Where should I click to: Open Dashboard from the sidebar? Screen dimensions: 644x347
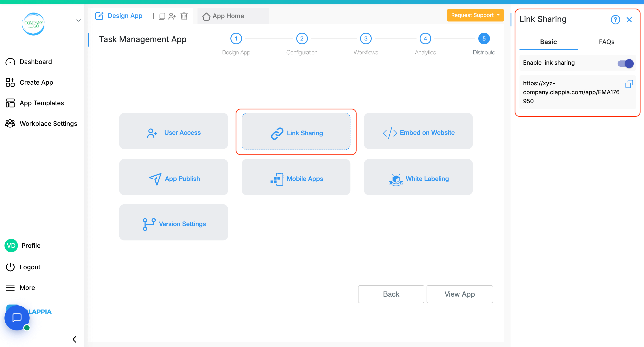pos(36,62)
